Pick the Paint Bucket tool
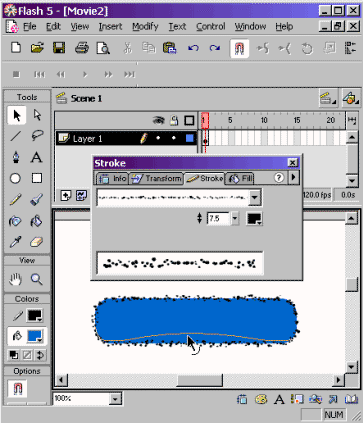This screenshot has width=363, height=423. [37, 221]
